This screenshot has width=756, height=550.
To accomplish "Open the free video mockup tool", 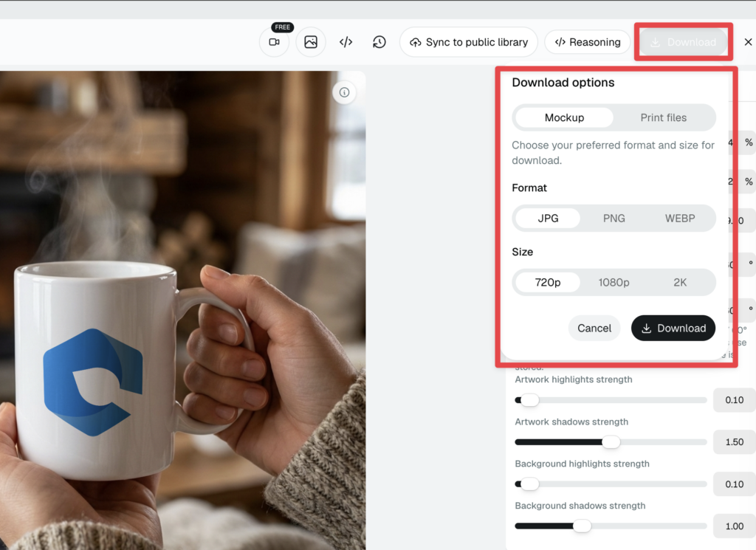I will click(x=275, y=42).
